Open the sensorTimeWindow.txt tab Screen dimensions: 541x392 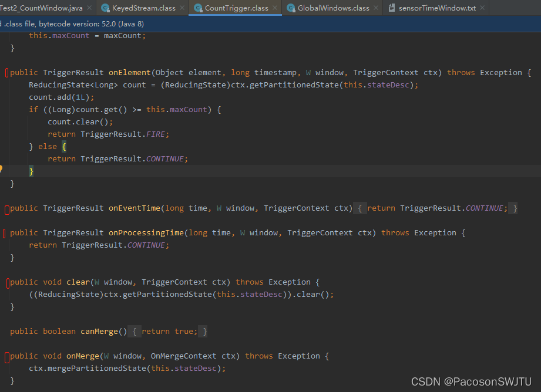pos(437,8)
